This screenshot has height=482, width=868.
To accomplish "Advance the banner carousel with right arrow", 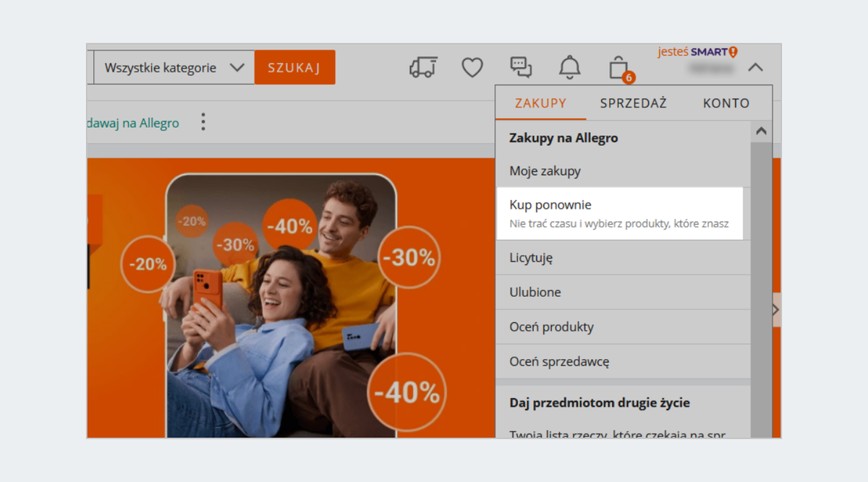I will (x=776, y=309).
